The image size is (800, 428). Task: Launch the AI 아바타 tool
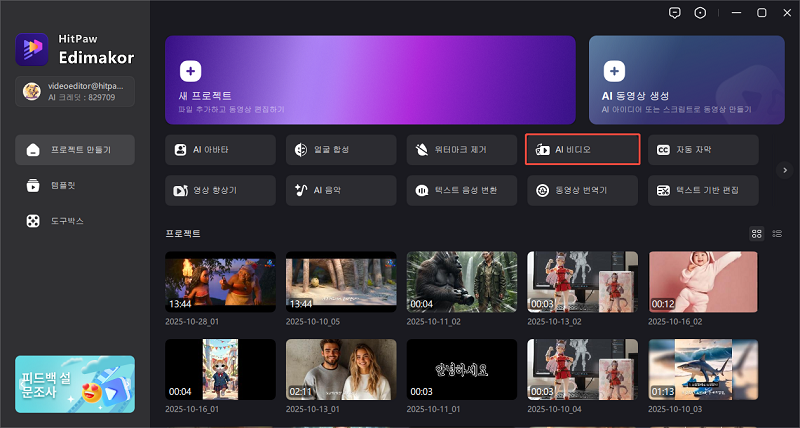pyautogui.click(x=220, y=149)
